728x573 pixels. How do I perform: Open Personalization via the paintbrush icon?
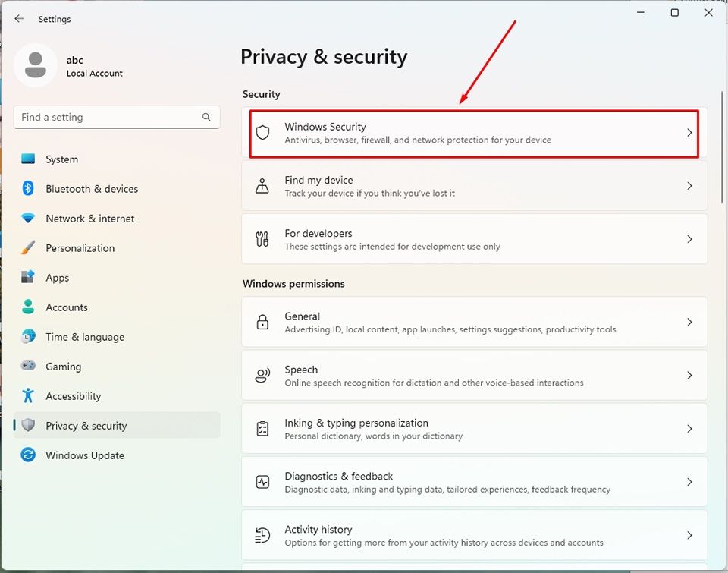[x=27, y=248]
